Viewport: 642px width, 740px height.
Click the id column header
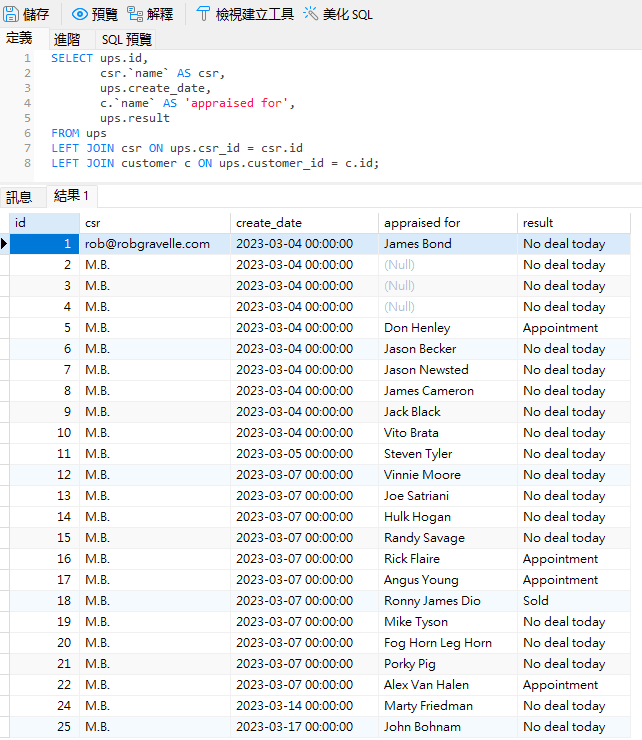tap(44, 223)
